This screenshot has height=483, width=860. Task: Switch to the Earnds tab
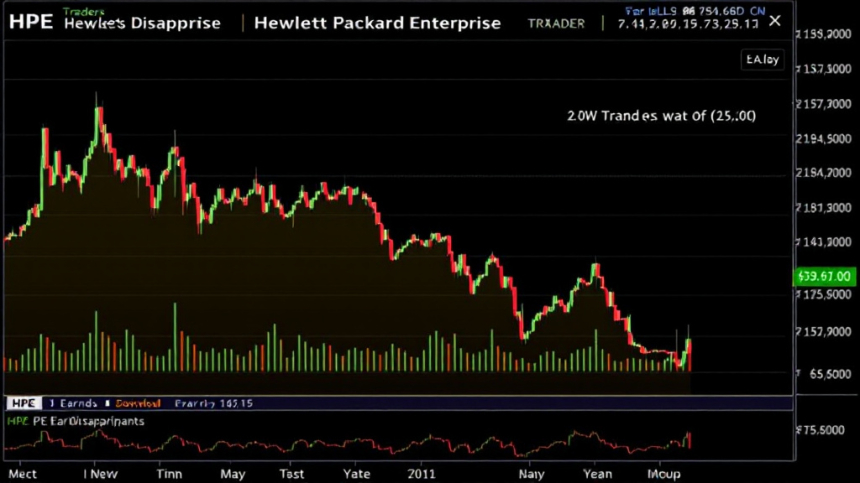[73, 404]
